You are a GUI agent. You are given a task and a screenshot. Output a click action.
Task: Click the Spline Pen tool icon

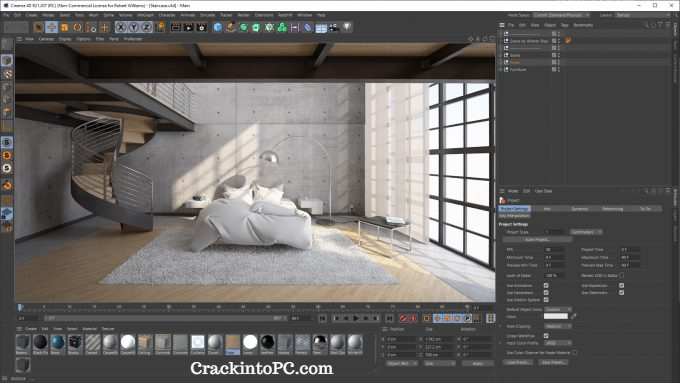click(x=231, y=27)
